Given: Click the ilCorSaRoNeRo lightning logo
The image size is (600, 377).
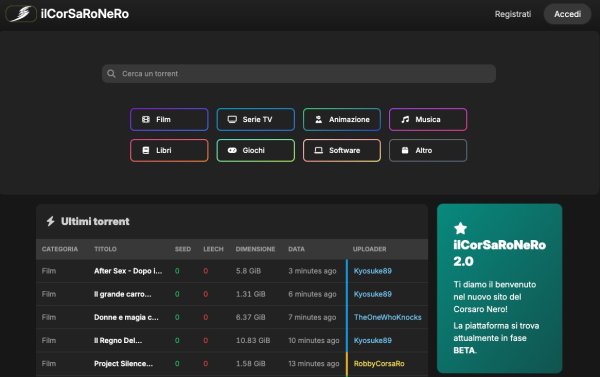Looking at the screenshot, I should tap(21, 14).
